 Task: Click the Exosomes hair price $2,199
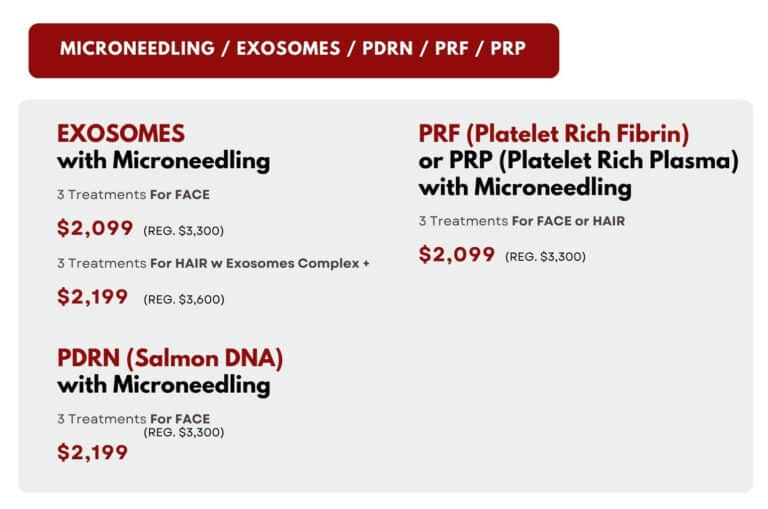93,296
